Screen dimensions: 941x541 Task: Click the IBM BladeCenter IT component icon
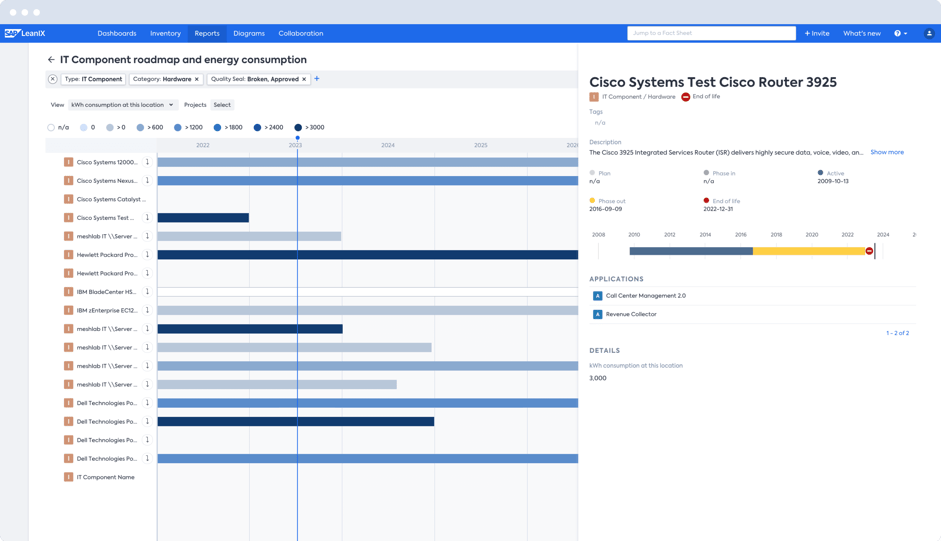pyautogui.click(x=68, y=292)
